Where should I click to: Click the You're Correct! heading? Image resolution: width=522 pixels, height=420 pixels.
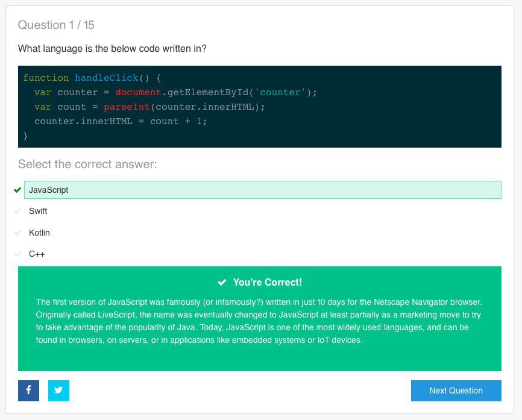click(267, 282)
